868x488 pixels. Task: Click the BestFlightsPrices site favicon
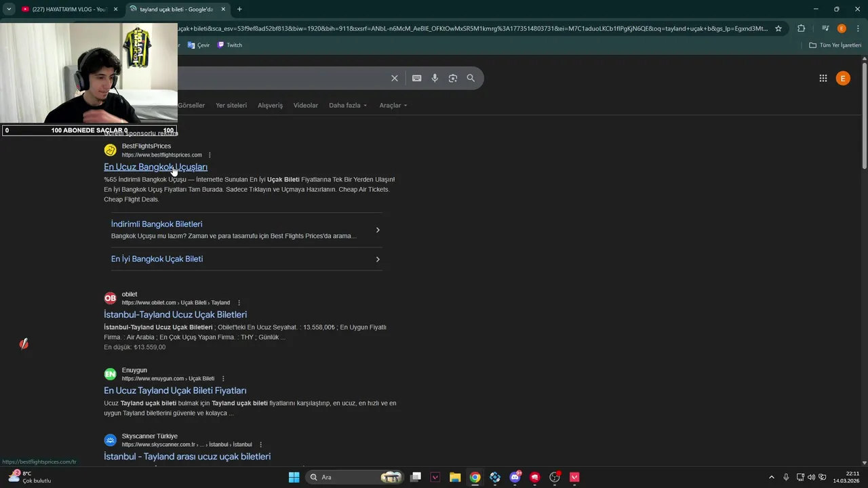[110, 150]
